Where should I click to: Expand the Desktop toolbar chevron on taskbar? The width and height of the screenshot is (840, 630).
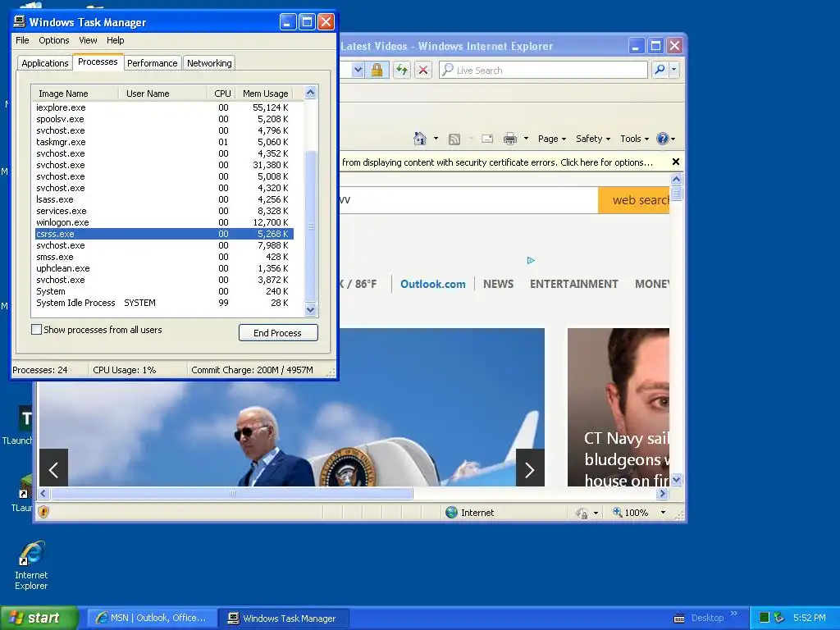[734, 614]
